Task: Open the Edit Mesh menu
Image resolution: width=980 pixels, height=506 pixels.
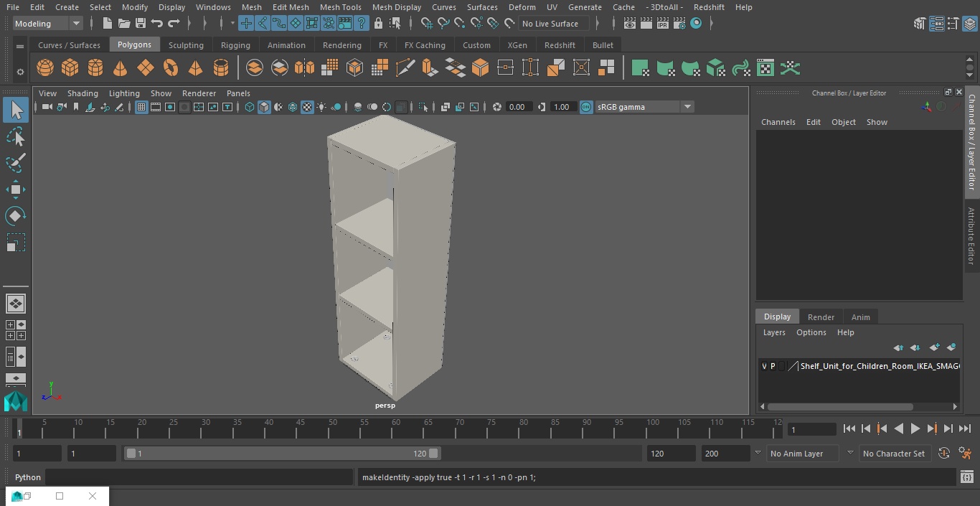Action: (x=291, y=7)
